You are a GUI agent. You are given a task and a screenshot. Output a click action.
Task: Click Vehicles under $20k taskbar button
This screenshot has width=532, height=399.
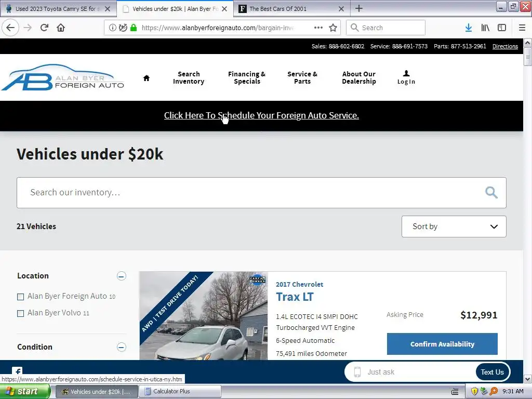pyautogui.click(x=97, y=392)
